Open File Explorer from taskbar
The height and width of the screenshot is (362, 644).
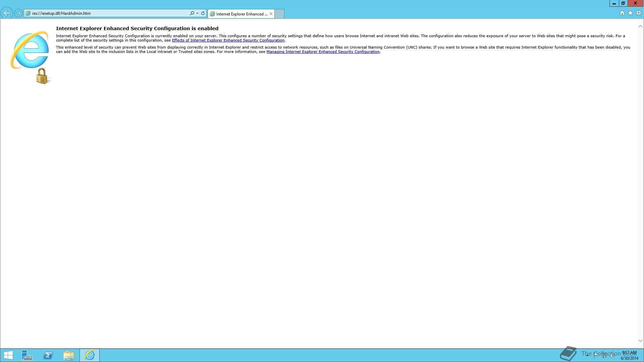[69, 355]
